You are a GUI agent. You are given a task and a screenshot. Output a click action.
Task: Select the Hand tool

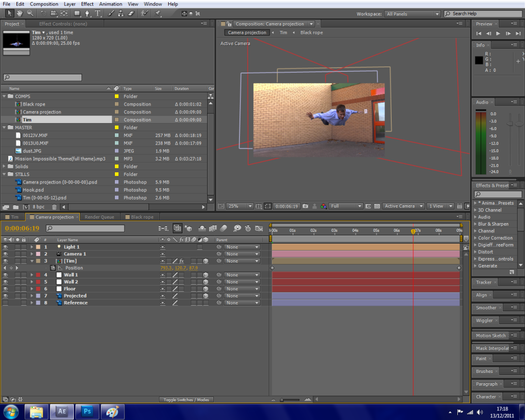pyautogui.click(x=20, y=13)
